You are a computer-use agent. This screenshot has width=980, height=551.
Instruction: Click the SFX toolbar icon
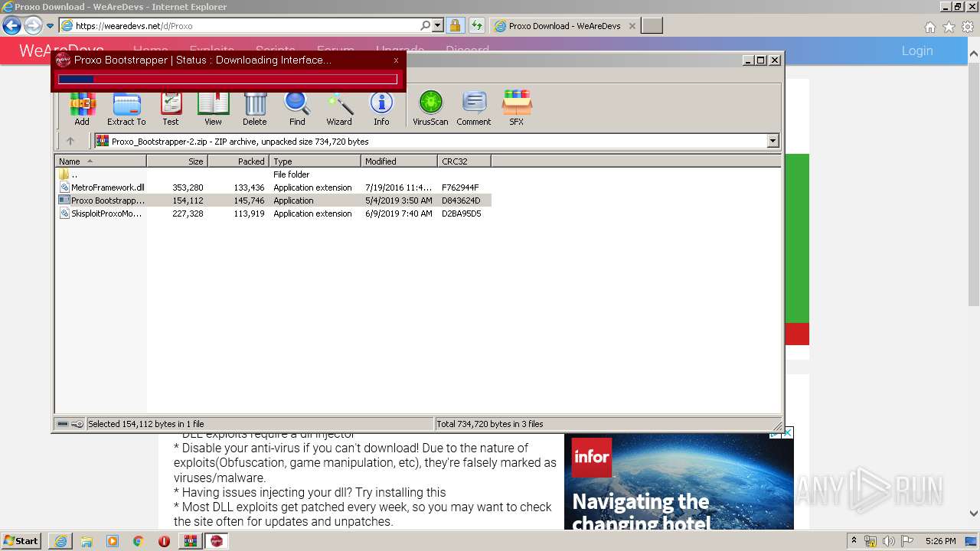pyautogui.click(x=517, y=109)
